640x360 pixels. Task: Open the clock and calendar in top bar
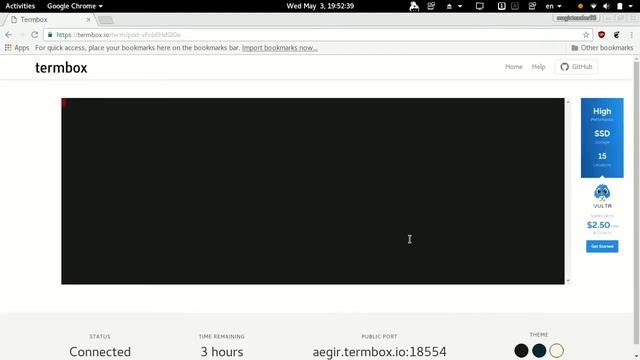click(320, 6)
